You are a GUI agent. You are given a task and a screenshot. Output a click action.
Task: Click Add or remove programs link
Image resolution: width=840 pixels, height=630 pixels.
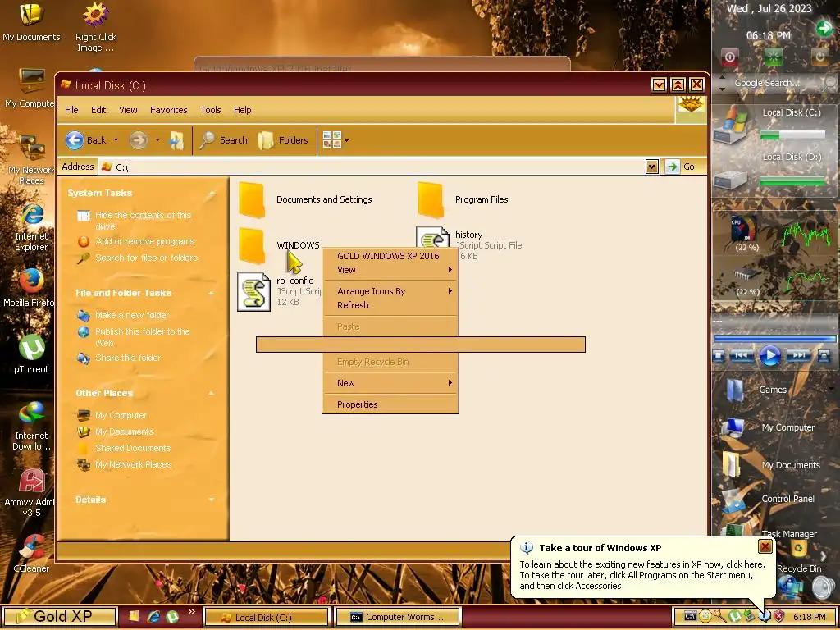[144, 242]
